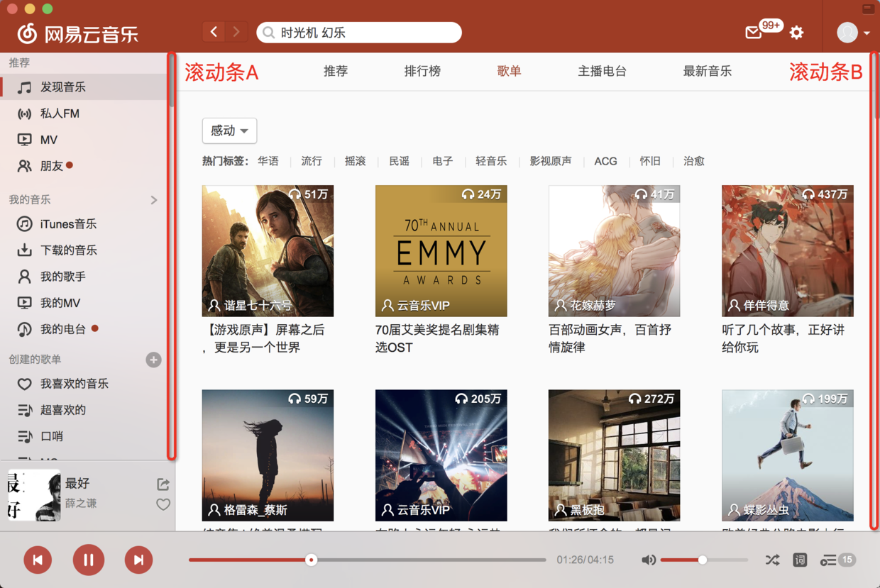Pause the currently playing song
The width and height of the screenshot is (880, 588).
click(x=88, y=560)
